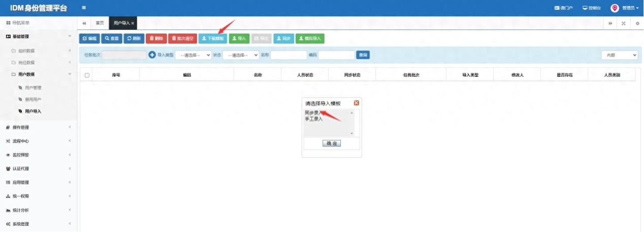
Task: Click the 下载模板 button
Action: 212,38
